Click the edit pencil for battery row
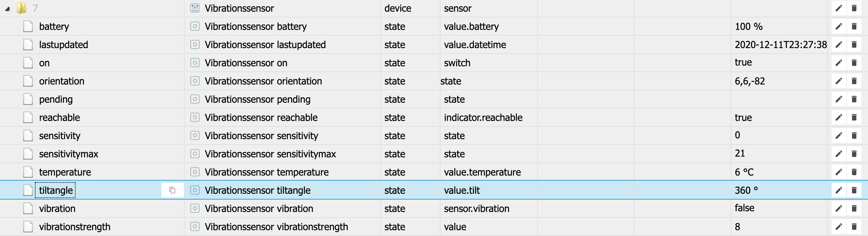Image resolution: width=868 pixels, height=236 pixels. (839, 26)
